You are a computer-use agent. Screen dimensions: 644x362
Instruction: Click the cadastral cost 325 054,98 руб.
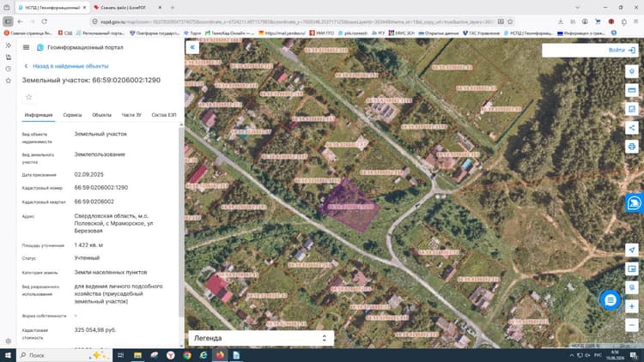(x=94, y=330)
